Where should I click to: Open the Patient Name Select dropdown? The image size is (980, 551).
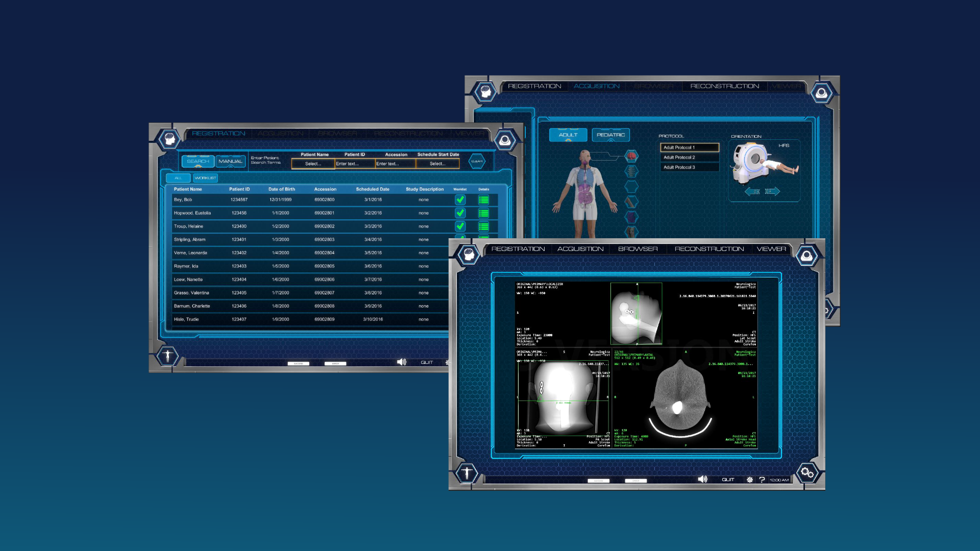(x=313, y=164)
